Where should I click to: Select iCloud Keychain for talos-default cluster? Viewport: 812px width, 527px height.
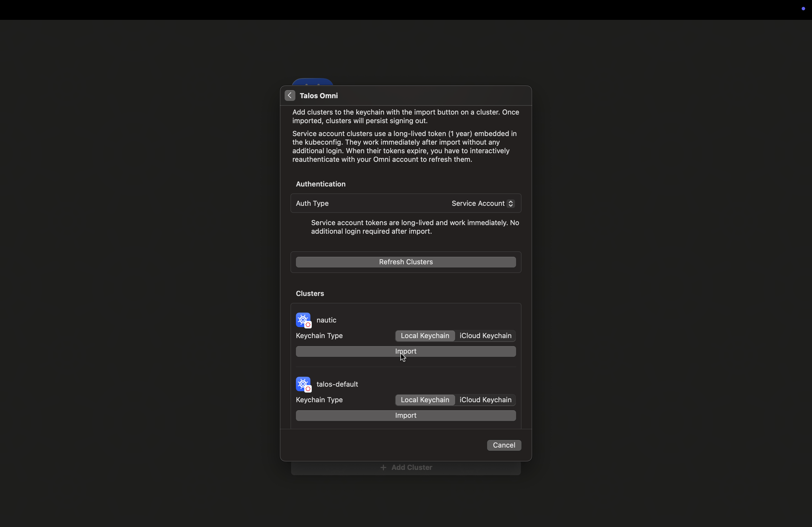pos(485,400)
